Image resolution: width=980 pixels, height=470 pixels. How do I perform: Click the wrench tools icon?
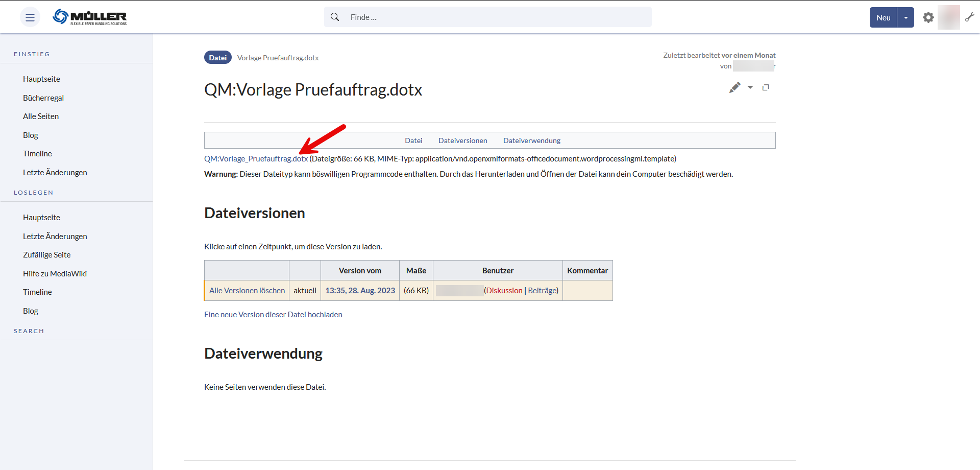pos(970,17)
